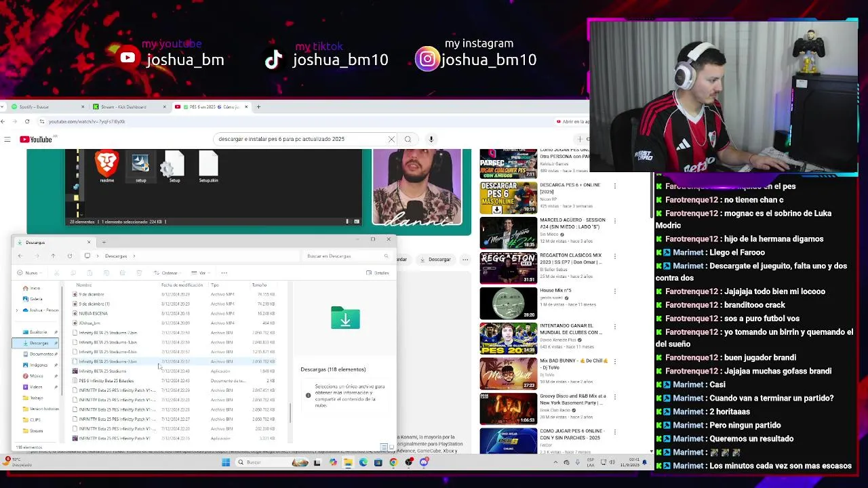Open File Explorer from the taskbar
Viewport: 868px width, 488px height.
[347, 462]
